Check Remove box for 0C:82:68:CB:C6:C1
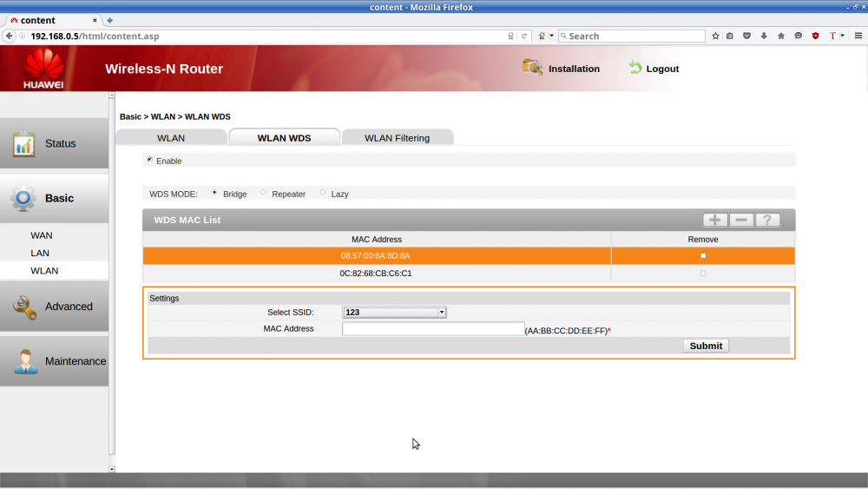Viewport: 868px width, 489px height. pos(702,274)
